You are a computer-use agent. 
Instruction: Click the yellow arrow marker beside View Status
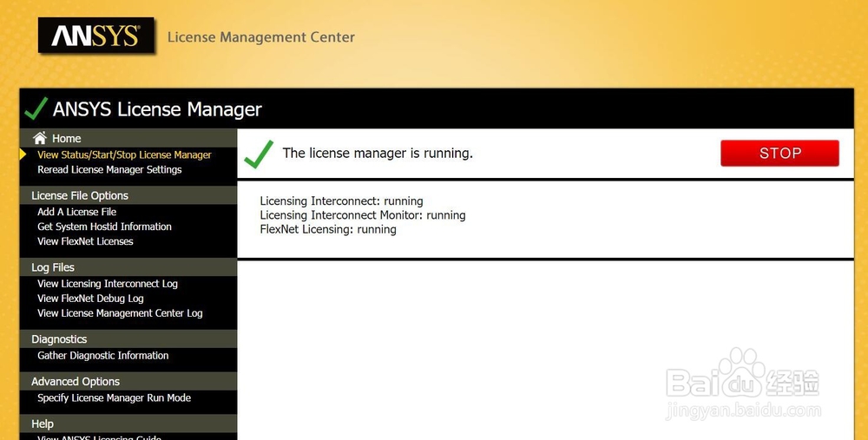[x=23, y=154]
